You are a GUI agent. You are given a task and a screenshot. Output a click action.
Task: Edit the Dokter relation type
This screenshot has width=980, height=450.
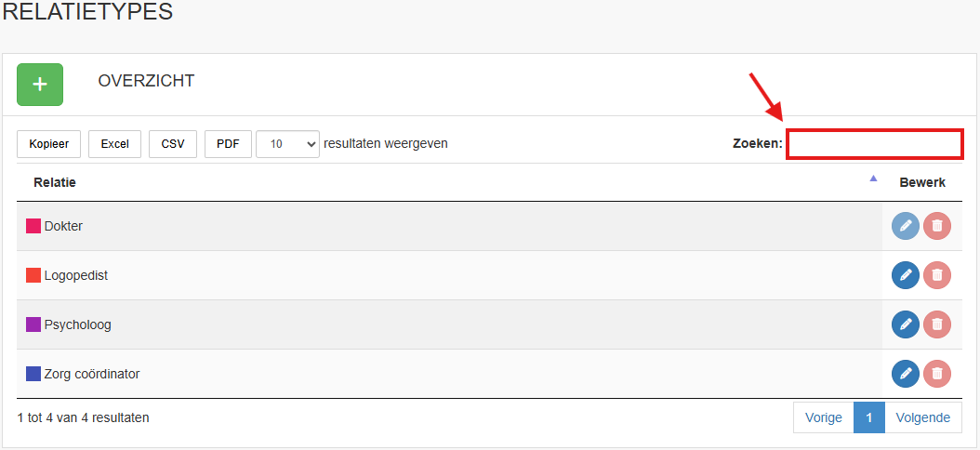(906, 226)
